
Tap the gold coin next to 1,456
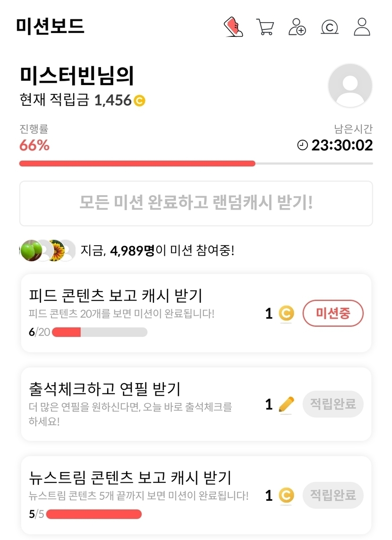(139, 100)
